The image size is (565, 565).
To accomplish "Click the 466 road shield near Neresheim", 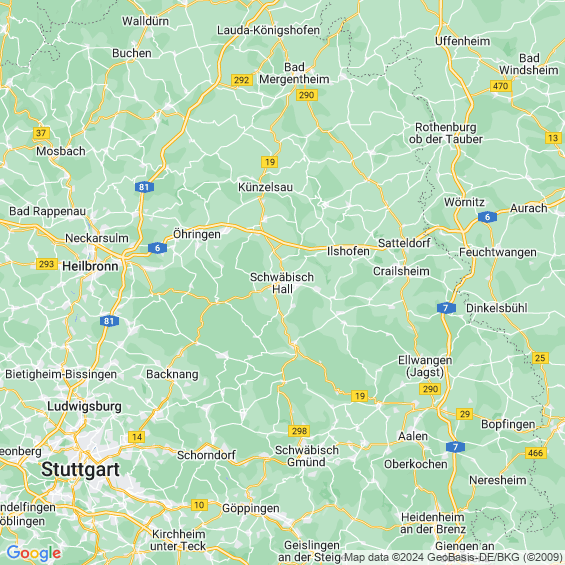I will coord(536,453).
